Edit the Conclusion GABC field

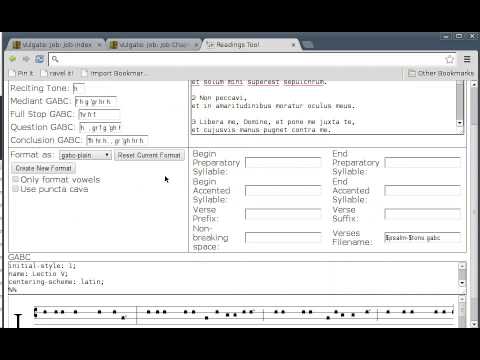click(117, 140)
